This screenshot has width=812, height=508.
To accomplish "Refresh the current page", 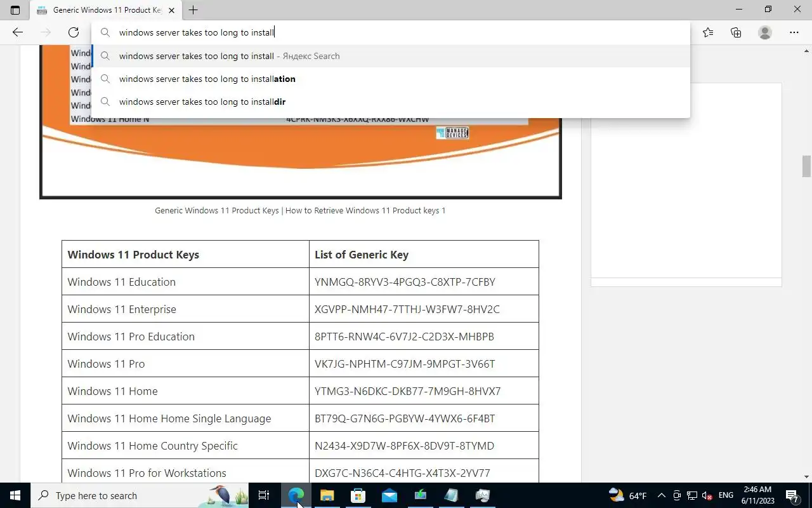I will point(74,32).
